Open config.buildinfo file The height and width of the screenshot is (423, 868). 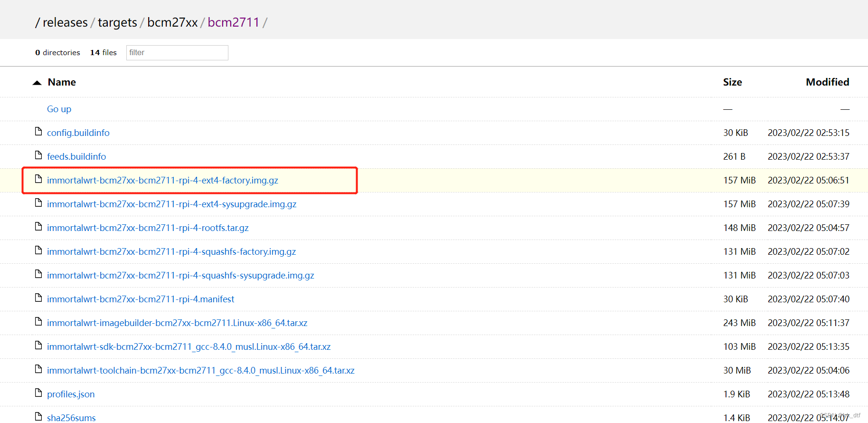[78, 133]
